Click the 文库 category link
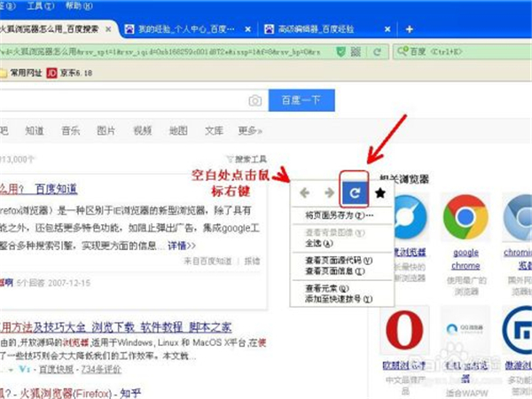This screenshot has width=532, height=399. click(x=214, y=130)
